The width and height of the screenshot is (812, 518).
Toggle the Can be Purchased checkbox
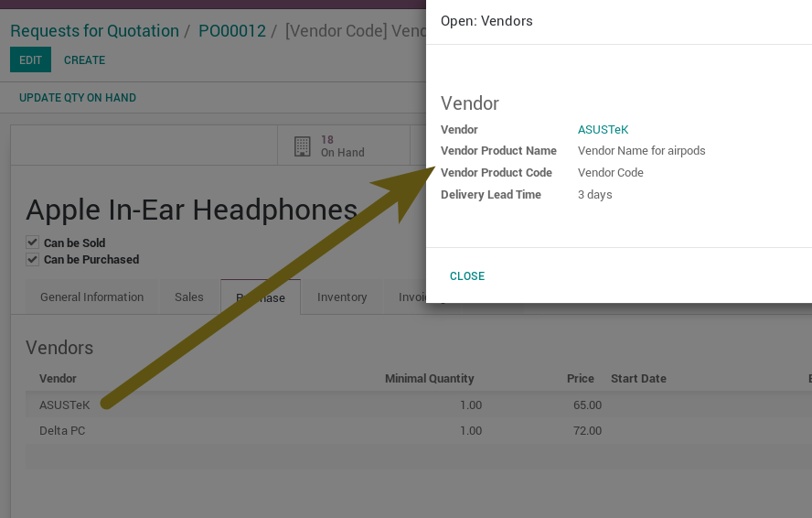33,259
